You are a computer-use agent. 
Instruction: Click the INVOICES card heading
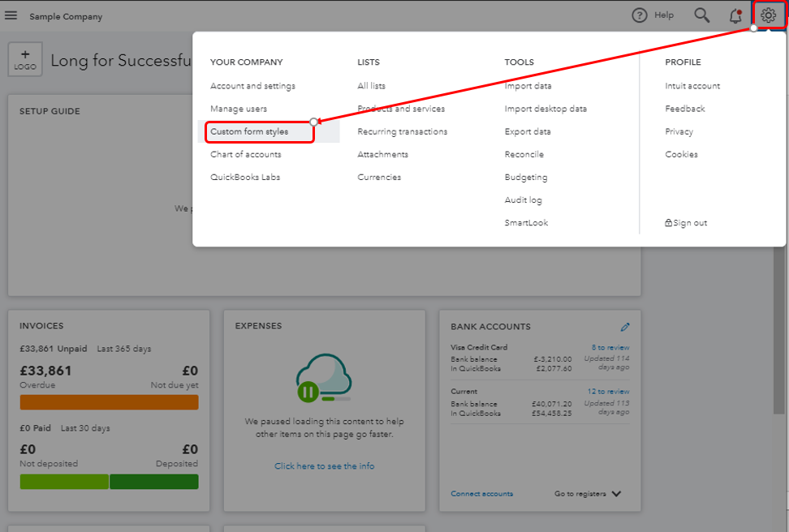click(41, 326)
